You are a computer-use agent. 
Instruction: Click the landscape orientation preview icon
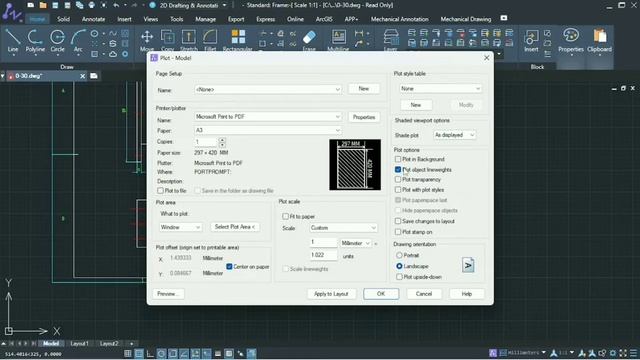tap(468, 265)
